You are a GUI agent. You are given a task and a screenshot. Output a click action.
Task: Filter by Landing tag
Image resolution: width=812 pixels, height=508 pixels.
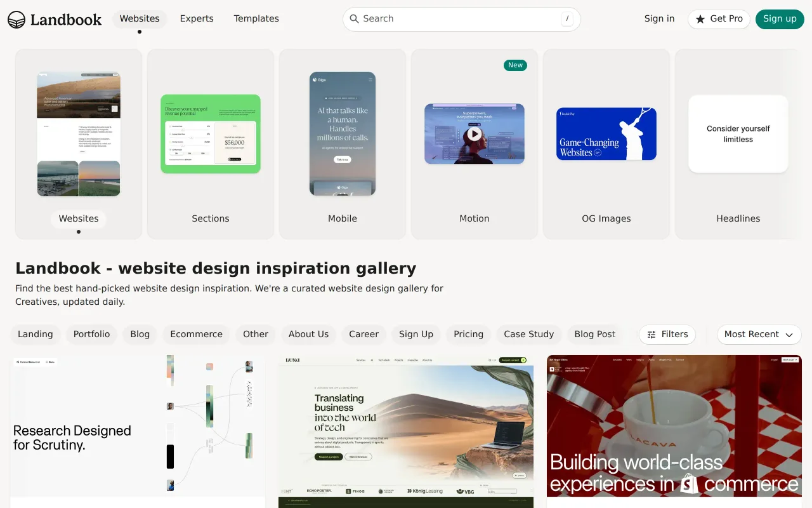pos(36,335)
